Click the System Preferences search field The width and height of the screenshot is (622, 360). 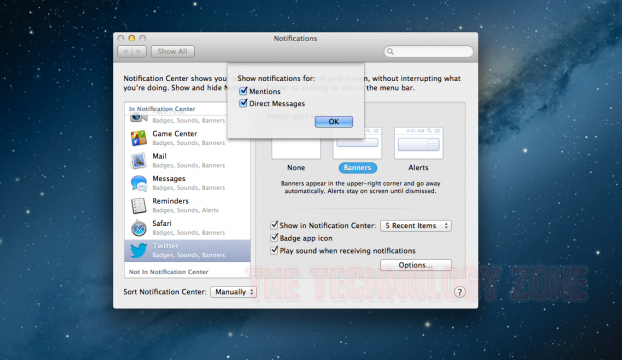(x=428, y=52)
